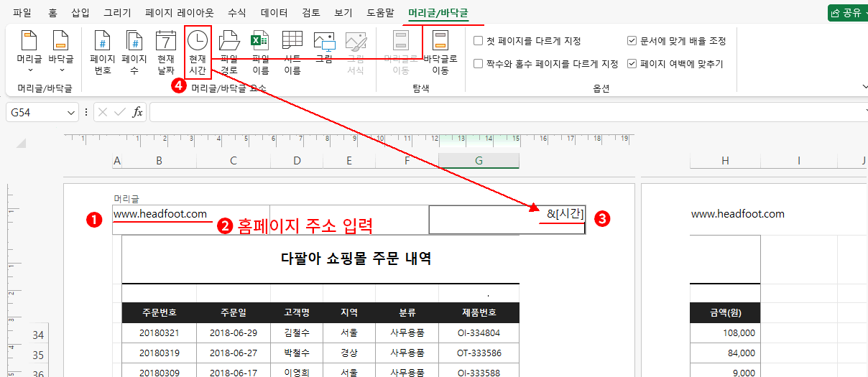Expand the Name Box dropdown arrow

pyautogui.click(x=71, y=113)
